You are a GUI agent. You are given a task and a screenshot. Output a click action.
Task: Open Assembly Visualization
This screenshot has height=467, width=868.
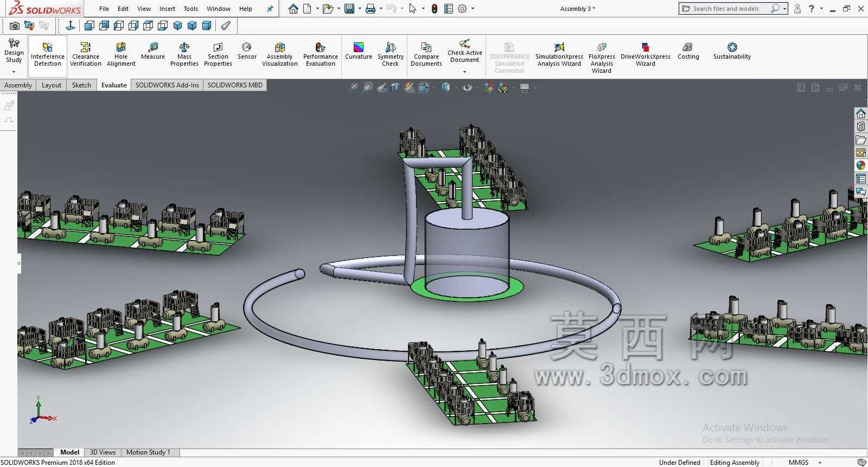click(x=280, y=54)
